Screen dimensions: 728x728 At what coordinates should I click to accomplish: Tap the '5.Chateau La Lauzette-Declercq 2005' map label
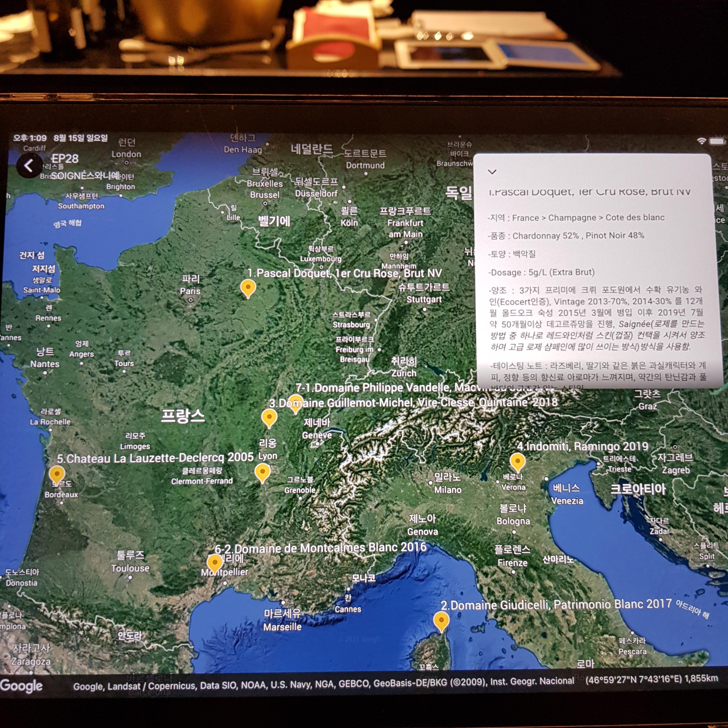[x=155, y=458]
